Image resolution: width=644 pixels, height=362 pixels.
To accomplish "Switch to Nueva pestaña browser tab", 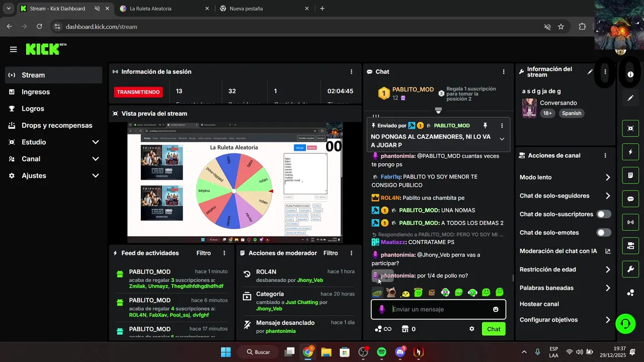I will [x=264, y=9].
